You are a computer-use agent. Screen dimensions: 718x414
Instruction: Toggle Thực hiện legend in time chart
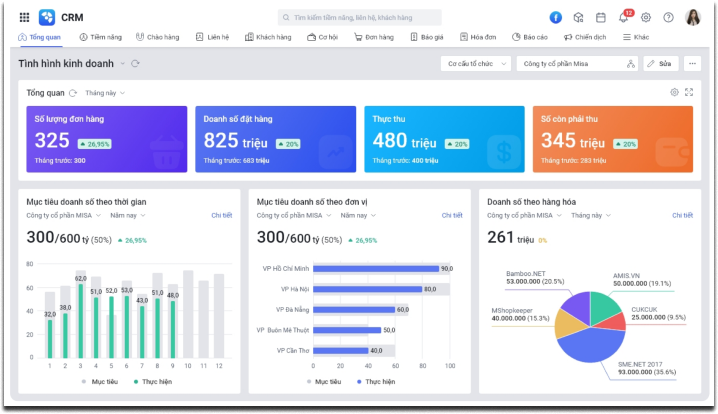click(153, 381)
